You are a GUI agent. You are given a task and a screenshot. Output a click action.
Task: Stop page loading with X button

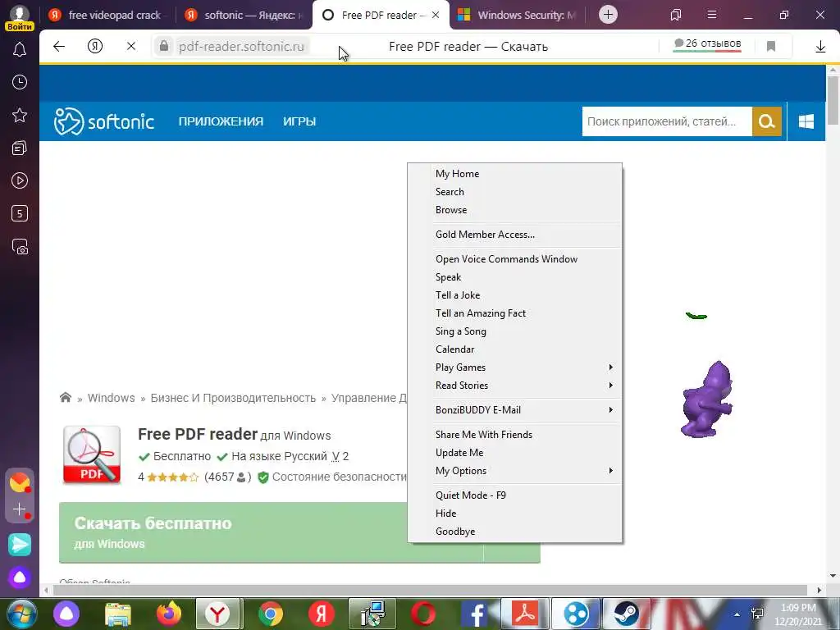tap(130, 47)
